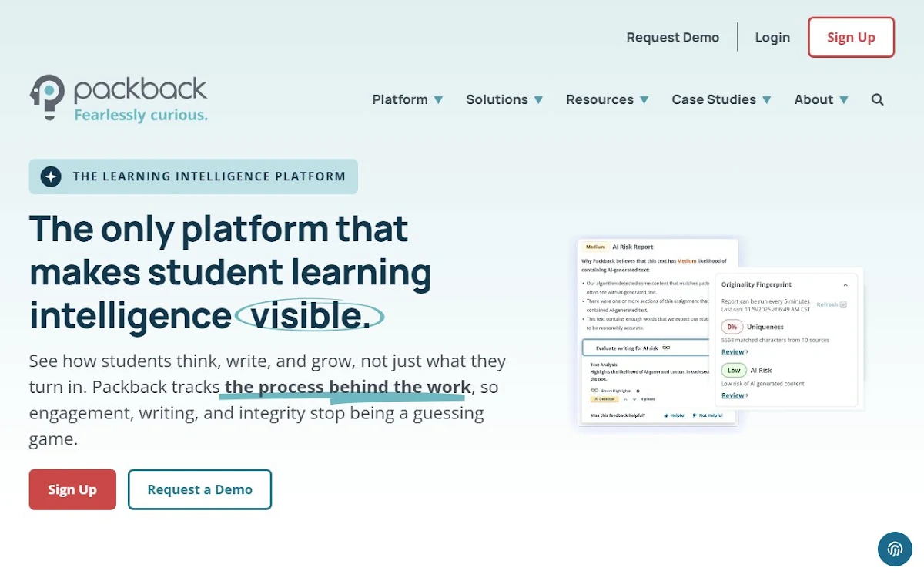Image resolution: width=924 pixels, height=578 pixels.
Task: Click the 'Originality Fingerprint' heading
Action: tap(756, 284)
